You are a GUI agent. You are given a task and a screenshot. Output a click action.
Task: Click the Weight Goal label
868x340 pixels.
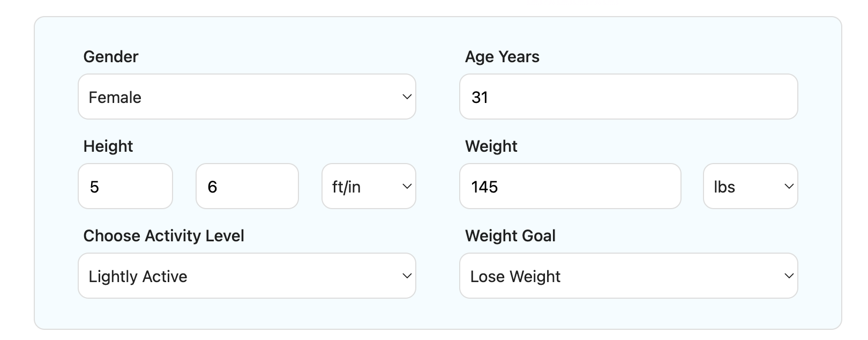[511, 235]
